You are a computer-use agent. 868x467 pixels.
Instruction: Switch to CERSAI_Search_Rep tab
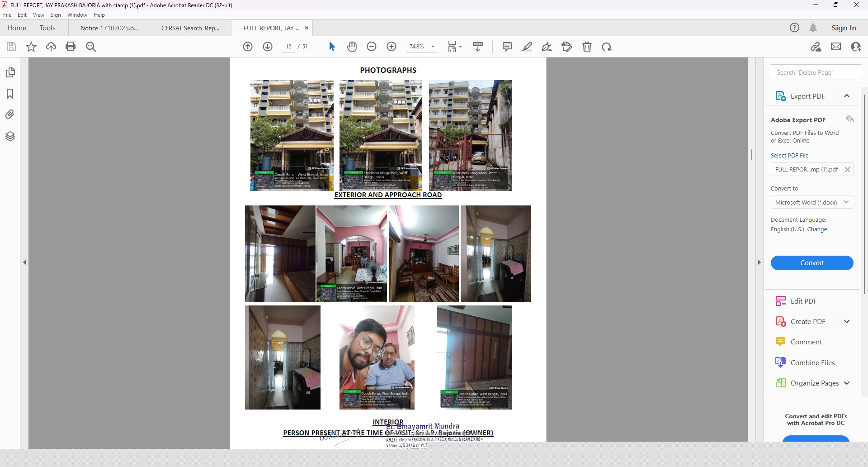(190, 28)
